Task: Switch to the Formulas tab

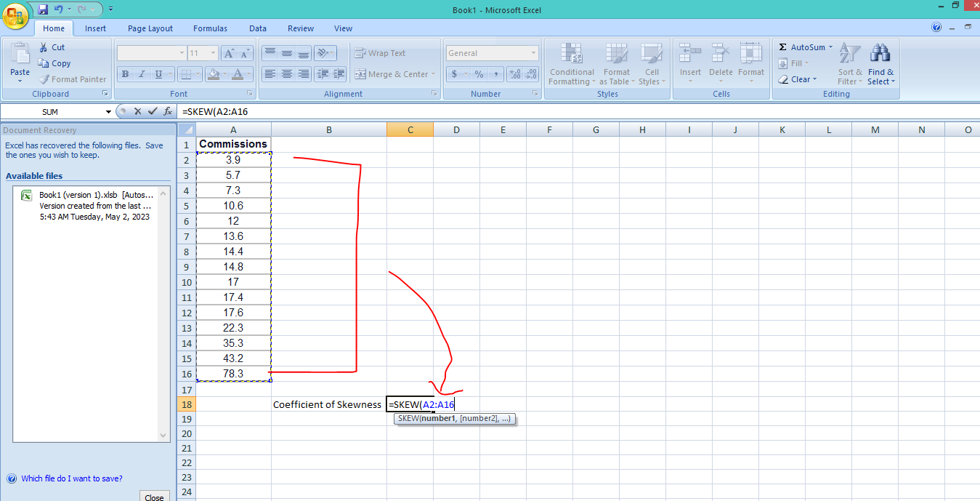Action: 210,28
